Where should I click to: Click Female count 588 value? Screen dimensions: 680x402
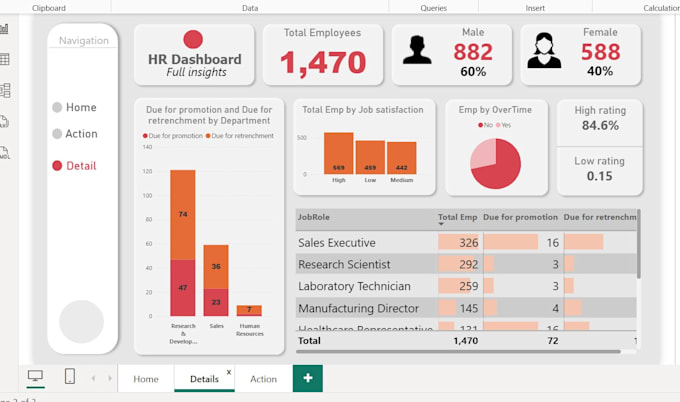601,52
